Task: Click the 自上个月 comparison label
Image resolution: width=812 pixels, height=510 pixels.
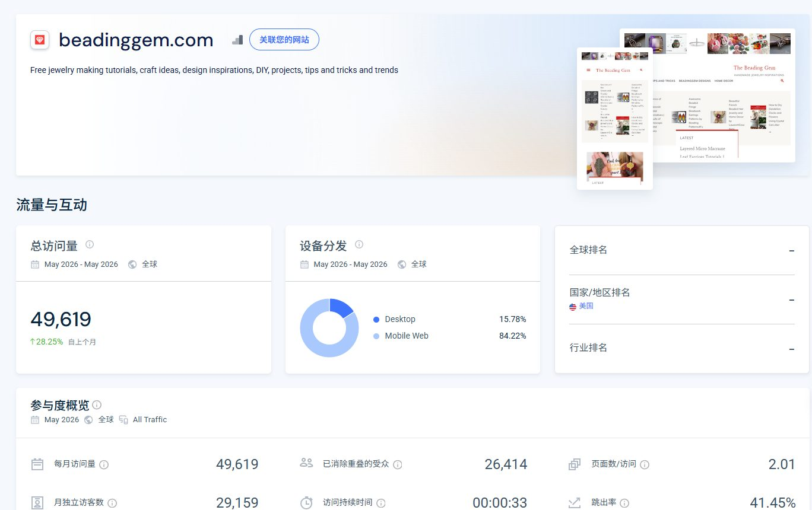Action: 82,342
